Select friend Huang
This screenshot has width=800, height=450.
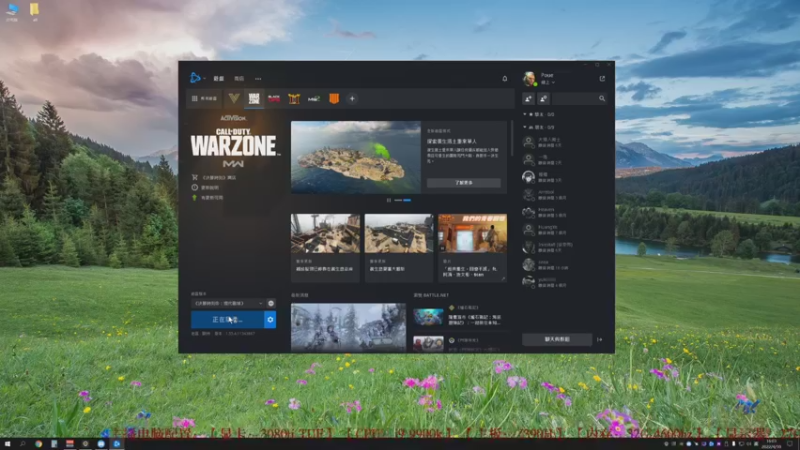click(564, 230)
